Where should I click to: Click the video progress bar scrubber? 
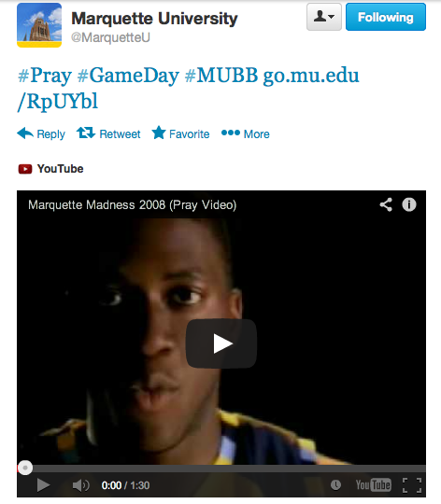tap(25, 468)
